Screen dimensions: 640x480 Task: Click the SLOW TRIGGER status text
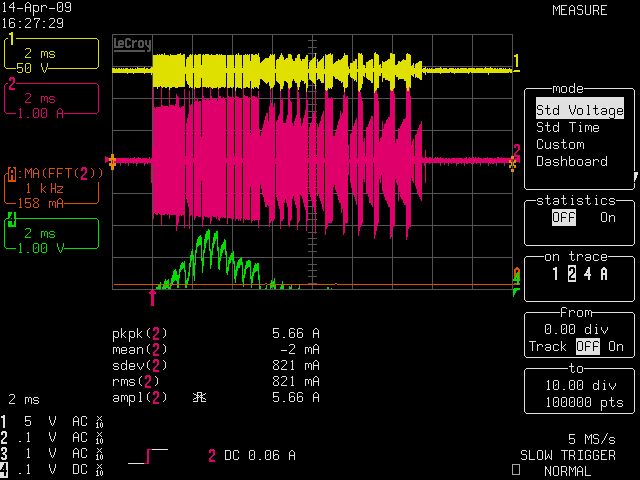click(x=567, y=455)
